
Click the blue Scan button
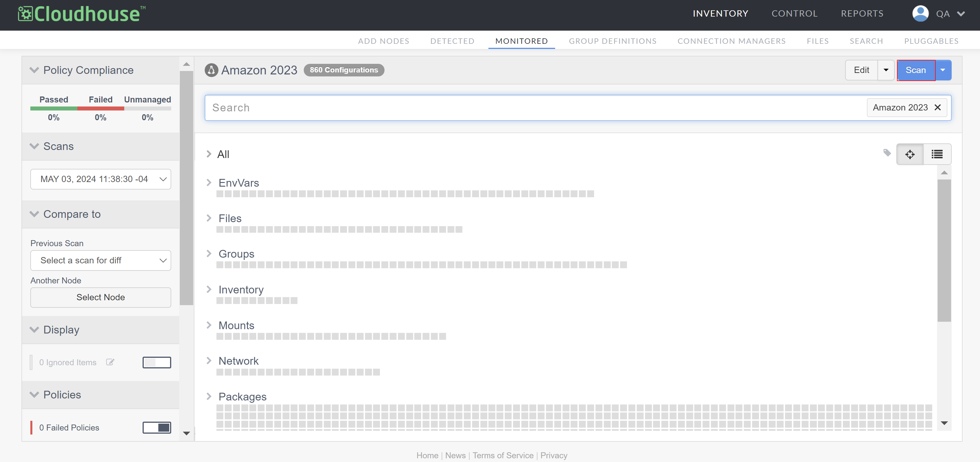coord(916,70)
